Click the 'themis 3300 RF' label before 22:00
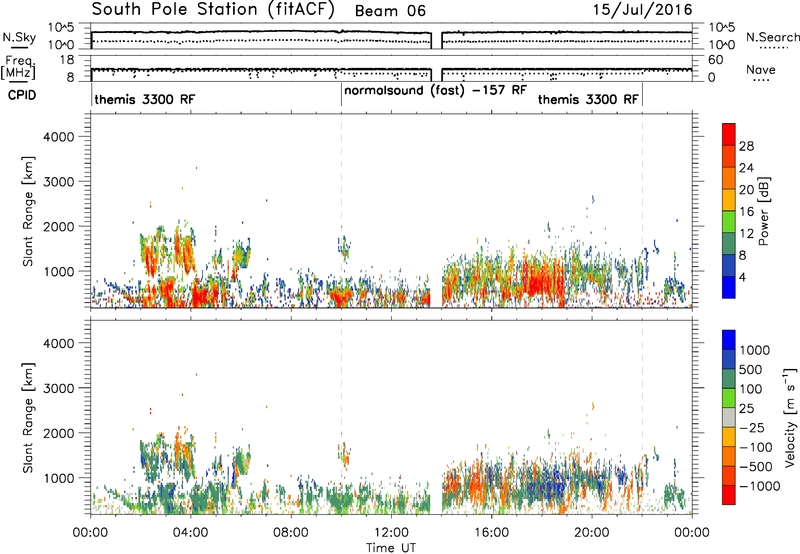 coord(588,99)
